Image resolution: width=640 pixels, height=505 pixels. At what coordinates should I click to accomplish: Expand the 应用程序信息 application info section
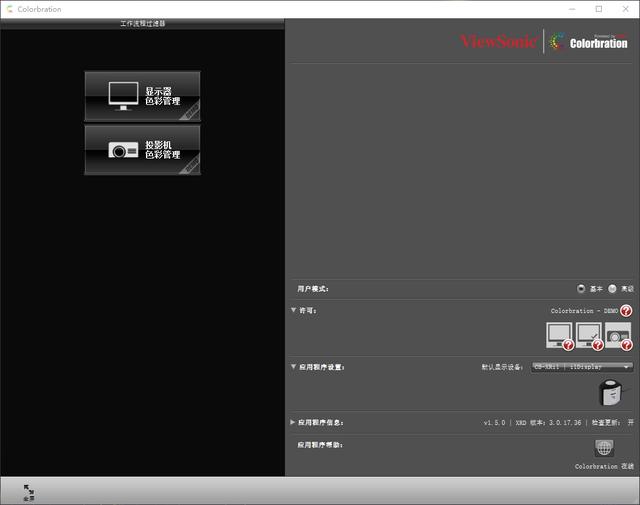(x=293, y=422)
